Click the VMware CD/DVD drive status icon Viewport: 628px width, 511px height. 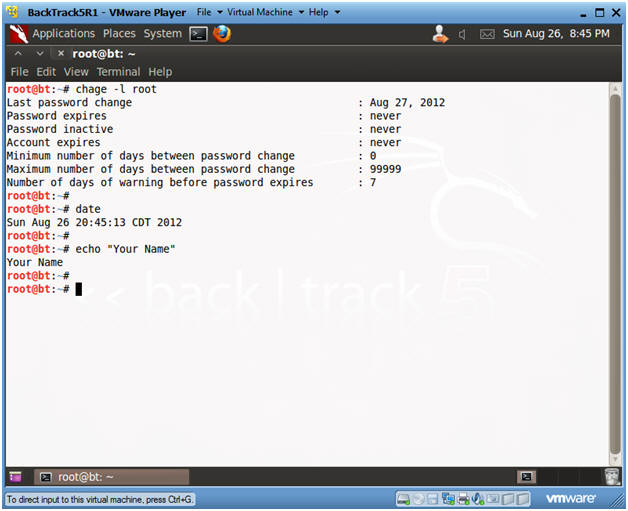pos(418,499)
